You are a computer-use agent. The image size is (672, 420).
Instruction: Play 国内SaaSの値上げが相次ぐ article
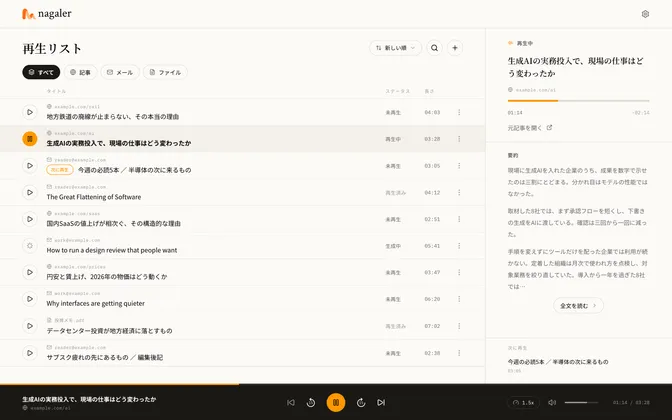(x=30, y=219)
